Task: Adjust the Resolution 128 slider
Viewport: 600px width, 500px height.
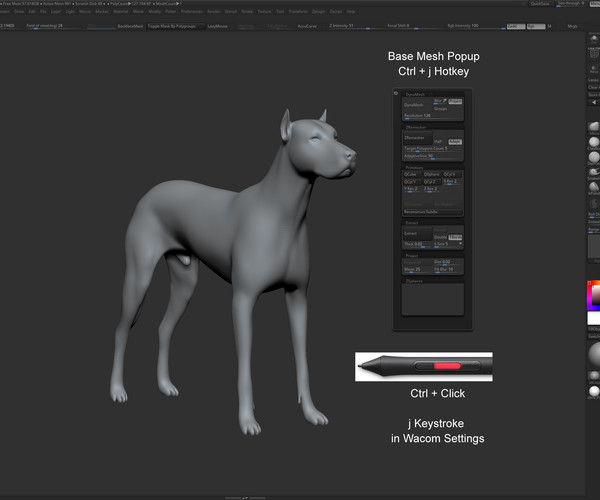Action: coord(432,116)
